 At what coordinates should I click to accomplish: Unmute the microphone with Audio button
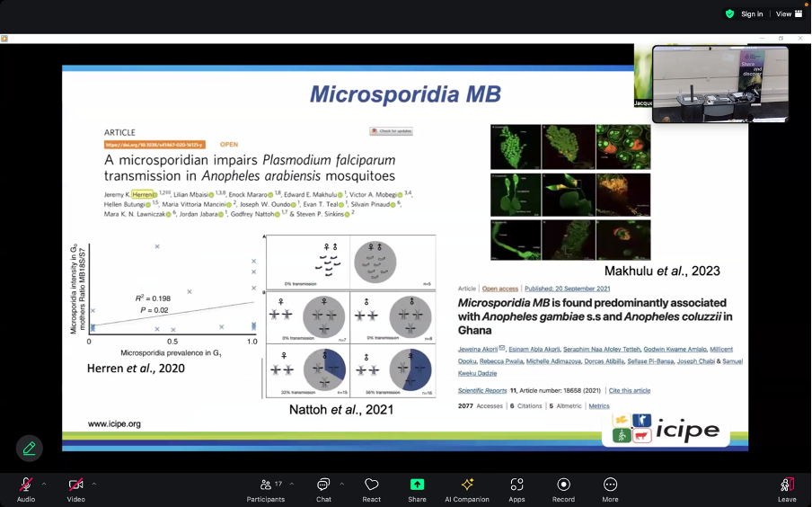click(26, 485)
